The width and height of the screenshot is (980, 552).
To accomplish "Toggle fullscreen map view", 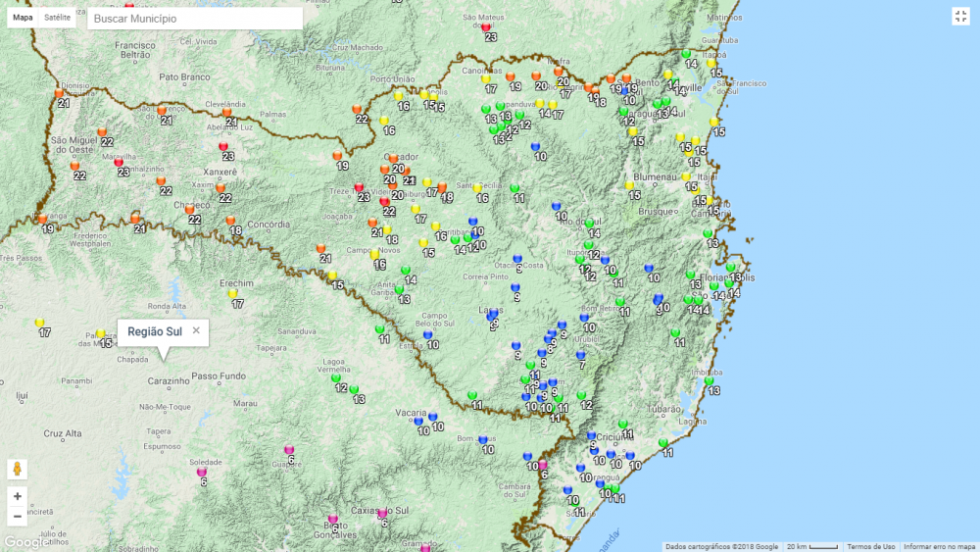I will point(960,16).
